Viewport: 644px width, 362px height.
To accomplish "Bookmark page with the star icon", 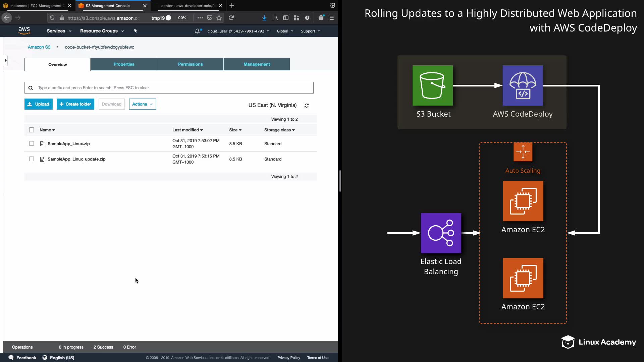I will [219, 18].
